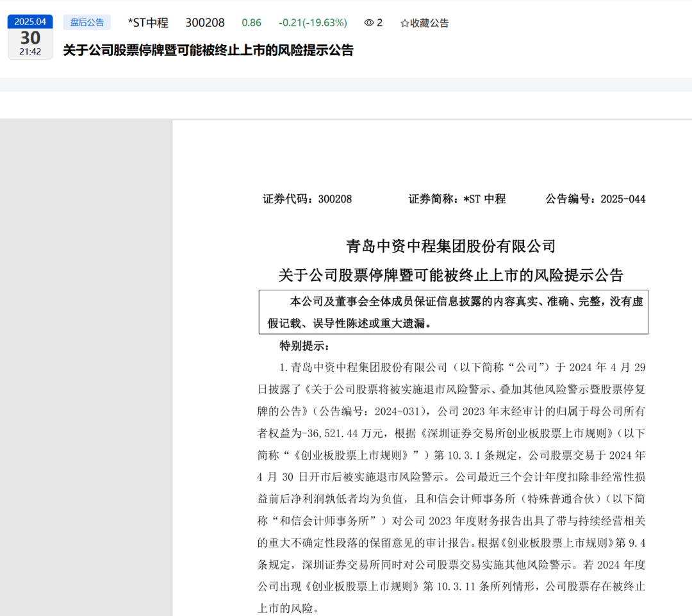Click the 21:42 publish time
This screenshot has width=692, height=616.
pyautogui.click(x=30, y=52)
